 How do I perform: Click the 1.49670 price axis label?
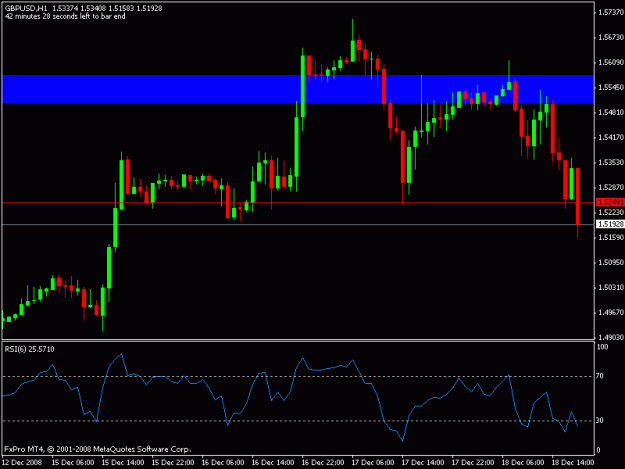(x=611, y=312)
